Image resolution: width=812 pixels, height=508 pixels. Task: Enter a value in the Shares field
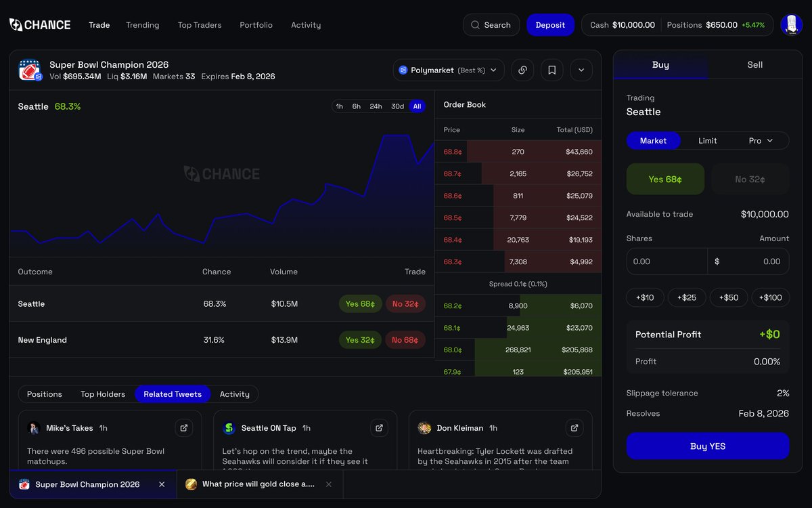click(x=667, y=261)
